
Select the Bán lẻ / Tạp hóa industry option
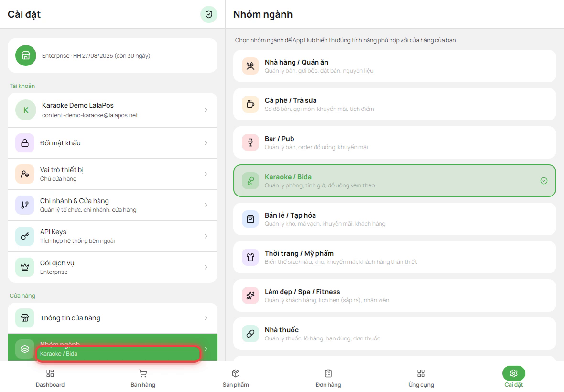[x=395, y=219]
